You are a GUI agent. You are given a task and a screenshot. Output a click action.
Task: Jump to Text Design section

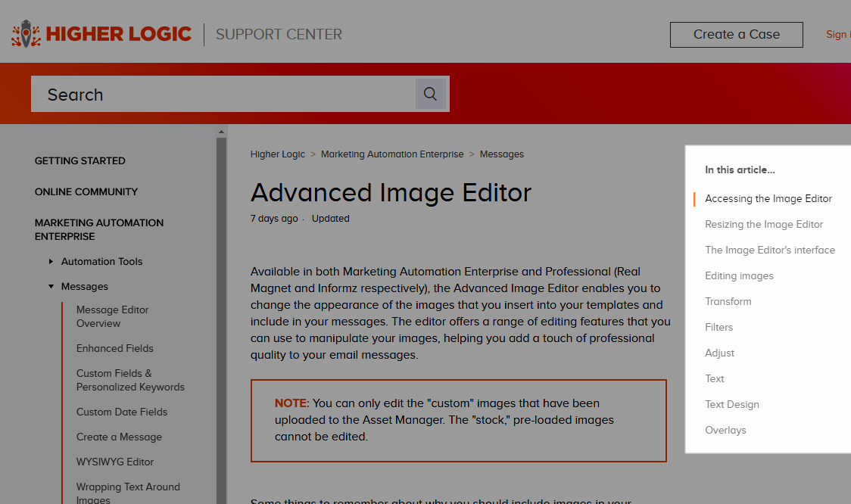(x=731, y=404)
